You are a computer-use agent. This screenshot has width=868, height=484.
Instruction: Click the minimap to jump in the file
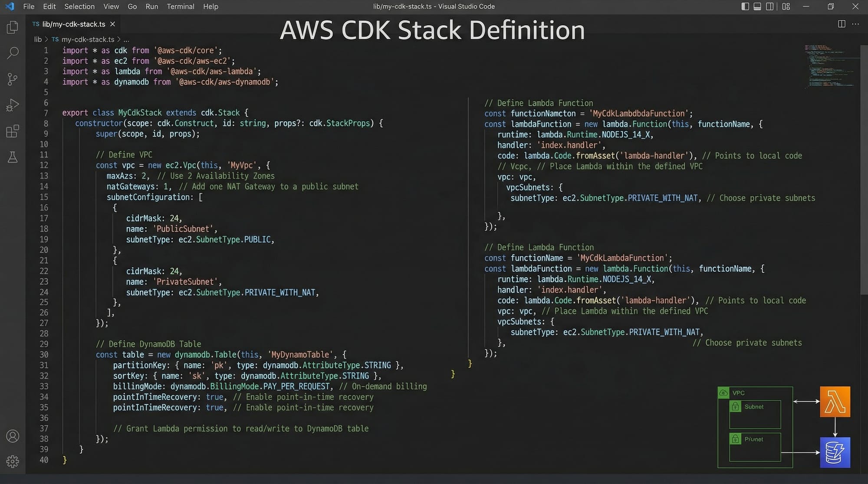tap(829, 65)
